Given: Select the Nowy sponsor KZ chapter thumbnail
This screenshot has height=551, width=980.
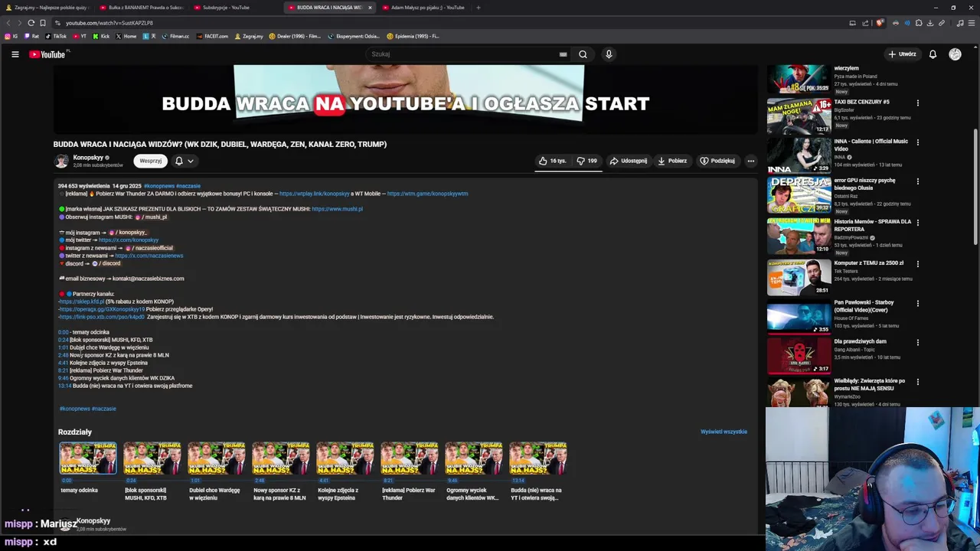Looking at the screenshot, I should [x=281, y=458].
